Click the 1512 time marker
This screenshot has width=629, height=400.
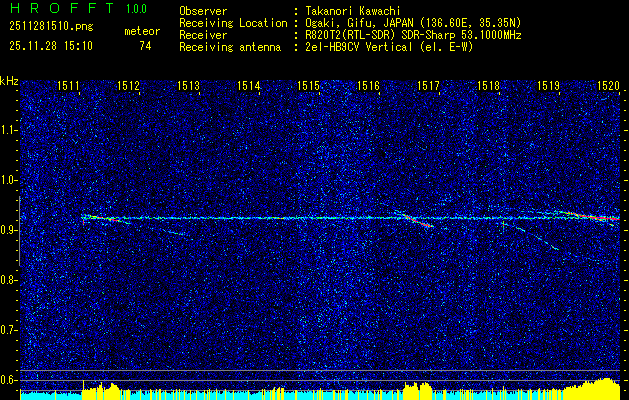coord(128,85)
